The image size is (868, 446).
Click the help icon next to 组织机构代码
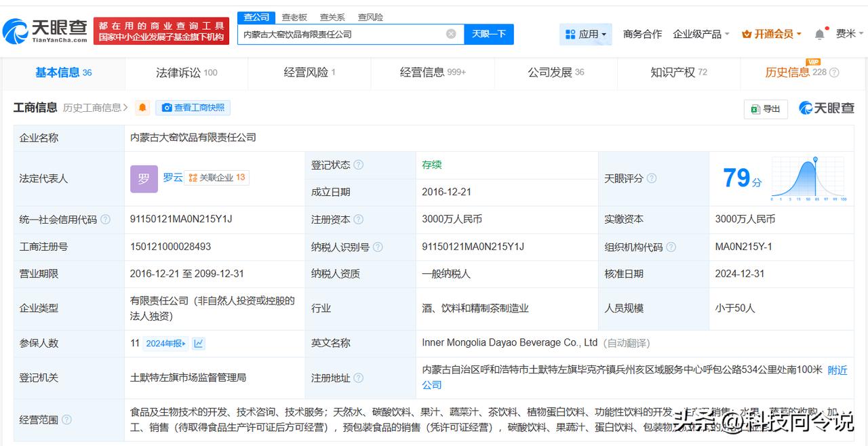point(671,247)
